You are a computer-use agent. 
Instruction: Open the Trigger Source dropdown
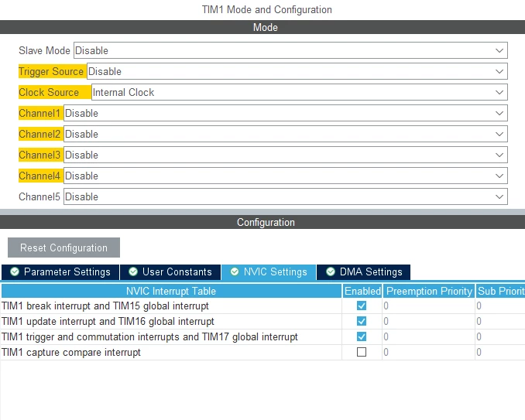(x=297, y=71)
